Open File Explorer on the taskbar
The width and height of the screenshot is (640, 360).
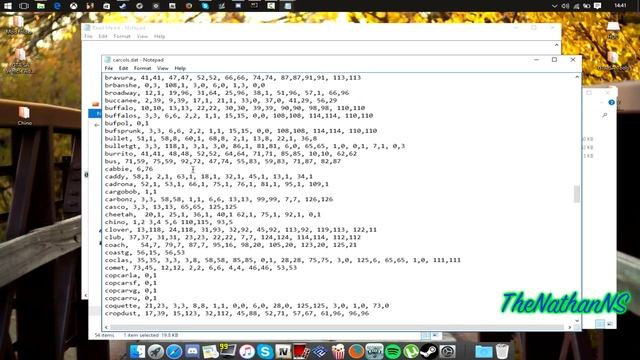[x=41, y=6]
